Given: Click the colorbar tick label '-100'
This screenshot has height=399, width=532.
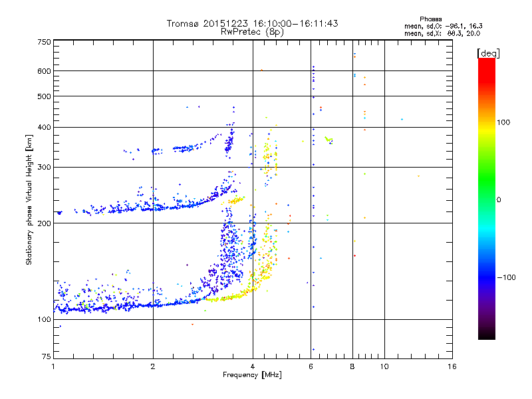Looking at the screenshot, I should tap(506, 277).
